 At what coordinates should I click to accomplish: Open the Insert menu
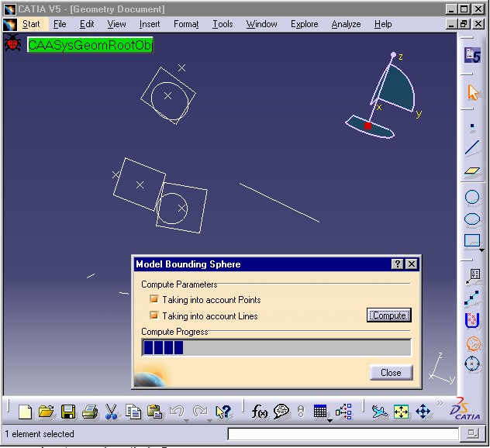150,24
